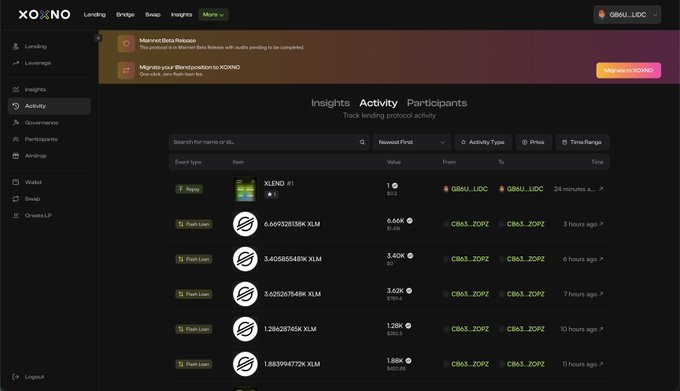Image resolution: width=680 pixels, height=391 pixels.
Task: Open the Create LP sidebar icon
Action: point(16,215)
